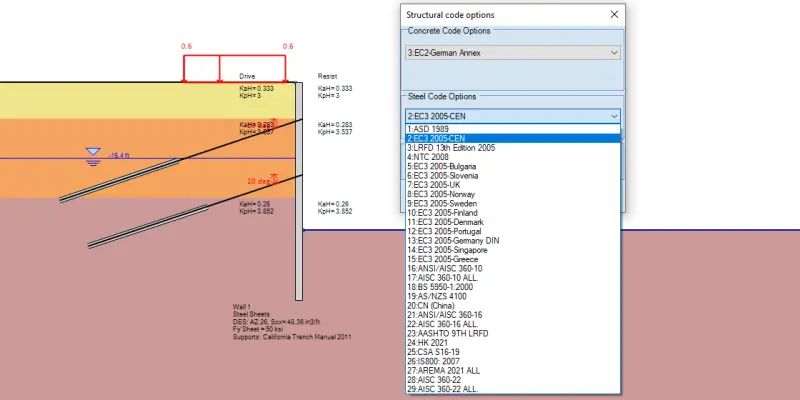Select 27:AREMA 2021 ALL
Screen dimensions: 800x400
513,370
